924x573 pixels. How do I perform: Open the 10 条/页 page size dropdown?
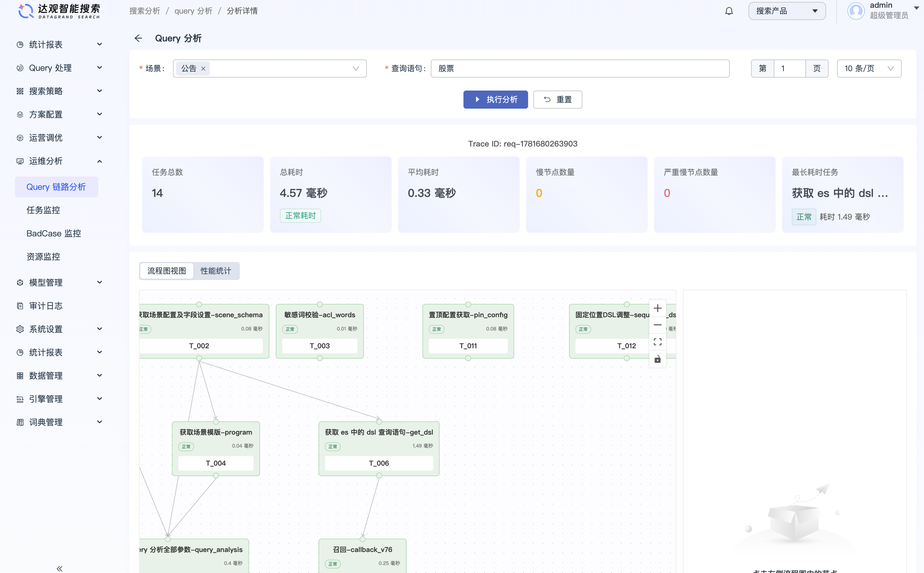click(x=869, y=69)
